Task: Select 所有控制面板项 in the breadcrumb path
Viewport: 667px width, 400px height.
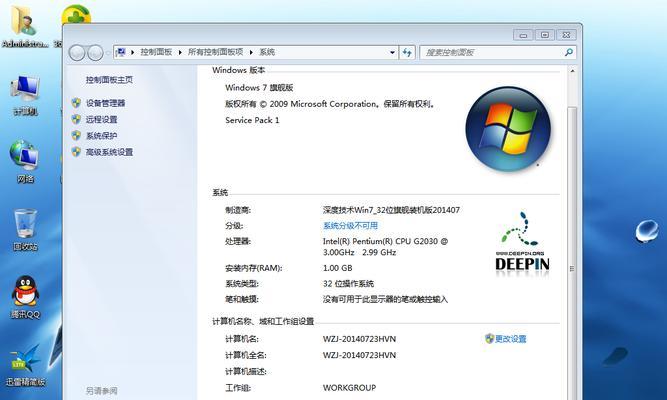Action: [x=215, y=52]
